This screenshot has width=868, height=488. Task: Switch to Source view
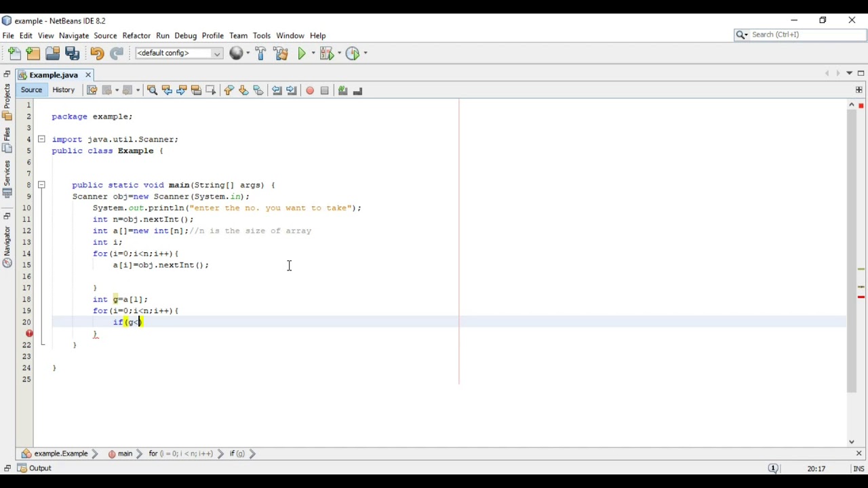click(31, 89)
